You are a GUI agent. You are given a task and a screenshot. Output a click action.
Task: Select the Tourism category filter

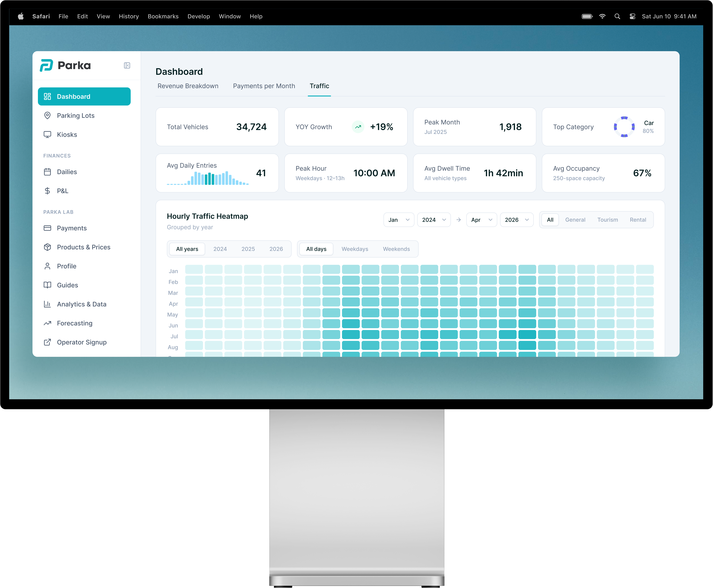(607, 220)
